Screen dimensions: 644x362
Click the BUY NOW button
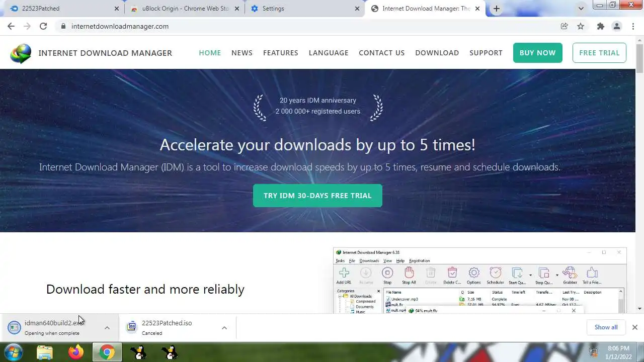click(538, 53)
